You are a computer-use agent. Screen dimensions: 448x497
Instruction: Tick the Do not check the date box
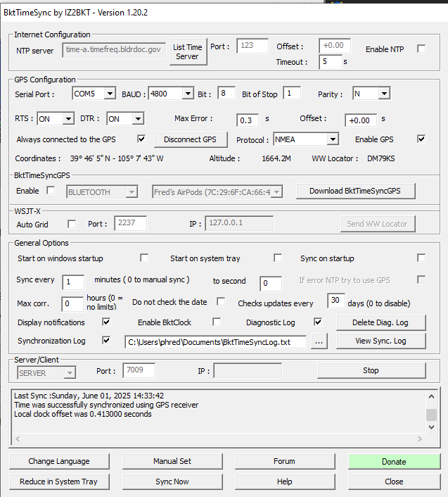(221, 301)
